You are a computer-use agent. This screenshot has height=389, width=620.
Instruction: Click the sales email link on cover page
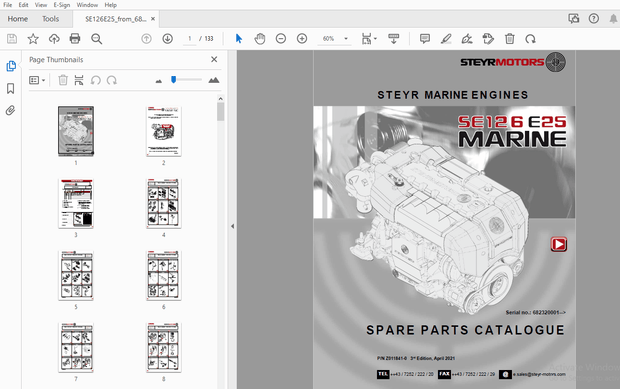click(x=539, y=374)
